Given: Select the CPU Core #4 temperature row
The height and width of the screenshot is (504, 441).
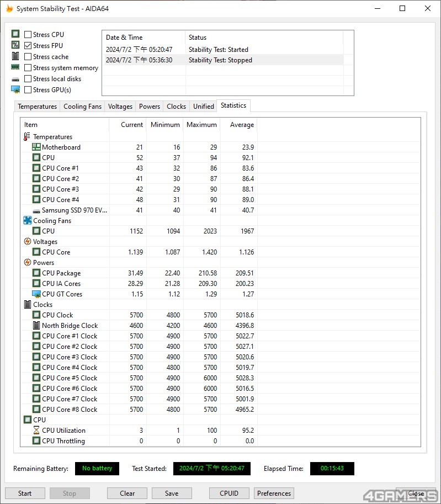Looking at the screenshot, I should [x=139, y=200].
